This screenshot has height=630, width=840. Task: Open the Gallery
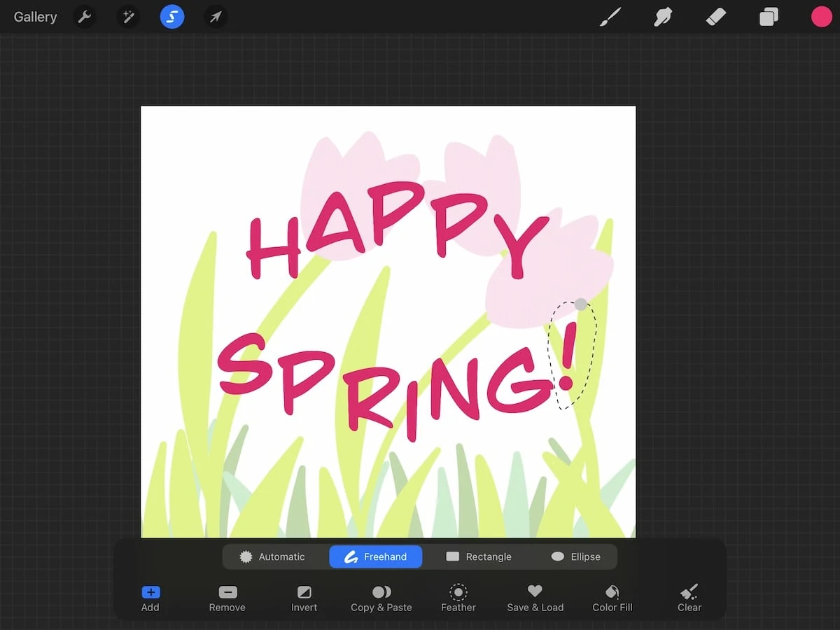35,17
